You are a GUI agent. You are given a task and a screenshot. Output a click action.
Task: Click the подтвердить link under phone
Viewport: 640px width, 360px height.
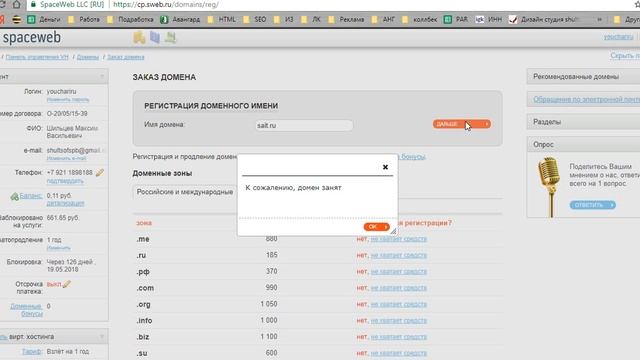point(65,181)
